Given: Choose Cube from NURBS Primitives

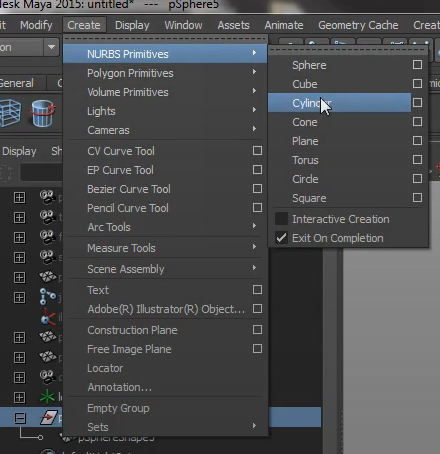Looking at the screenshot, I should (339, 84).
